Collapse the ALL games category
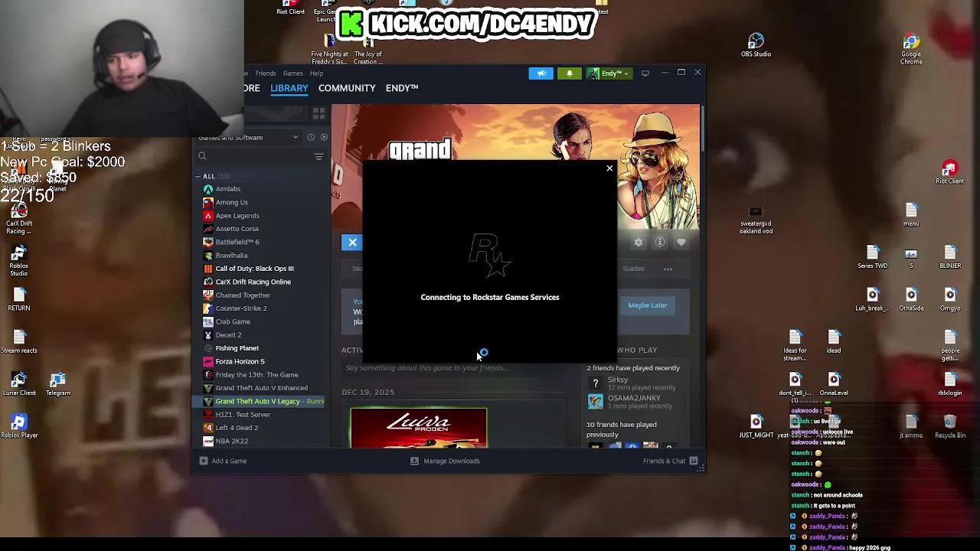This screenshot has height=551, width=980. click(x=198, y=176)
